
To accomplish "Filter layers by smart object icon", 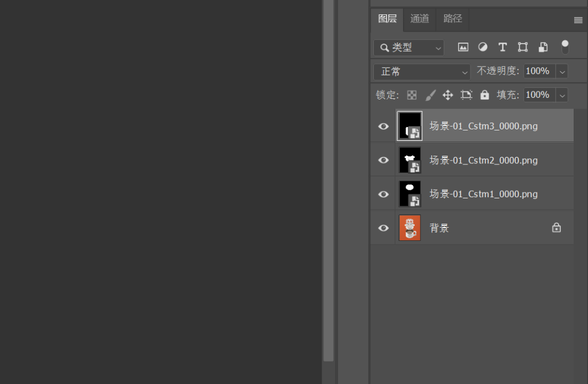I will (543, 47).
